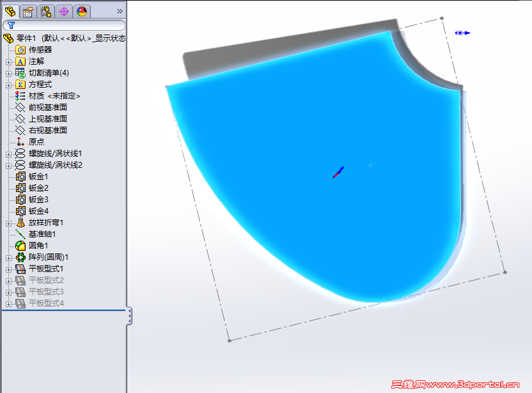532x393 pixels.
Task: Click the 放样折弯1 label
Action: [46, 223]
